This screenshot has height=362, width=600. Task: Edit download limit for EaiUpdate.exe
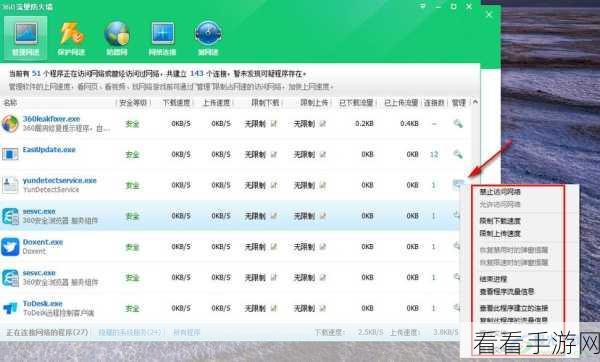pyautogui.click(x=274, y=154)
